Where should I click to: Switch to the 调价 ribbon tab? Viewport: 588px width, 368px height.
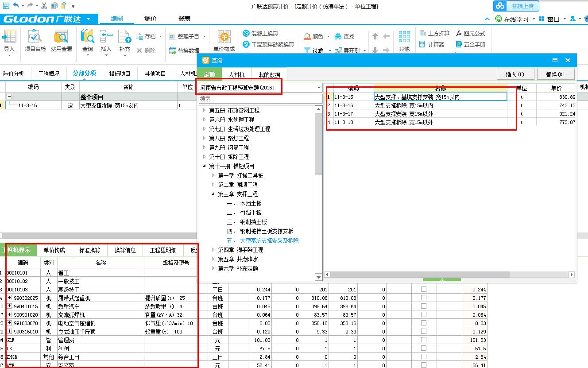click(151, 19)
